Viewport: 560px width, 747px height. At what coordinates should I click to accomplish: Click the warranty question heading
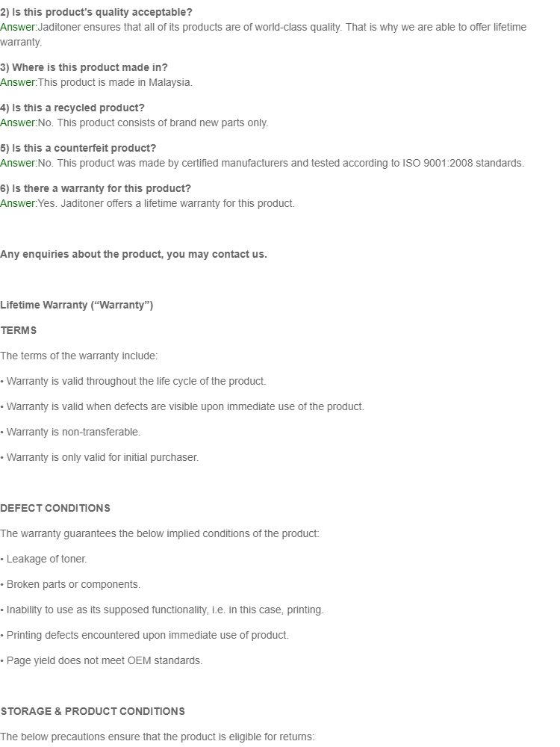(96, 189)
